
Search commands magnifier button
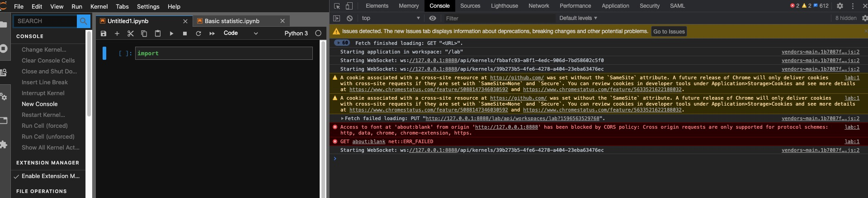click(84, 21)
